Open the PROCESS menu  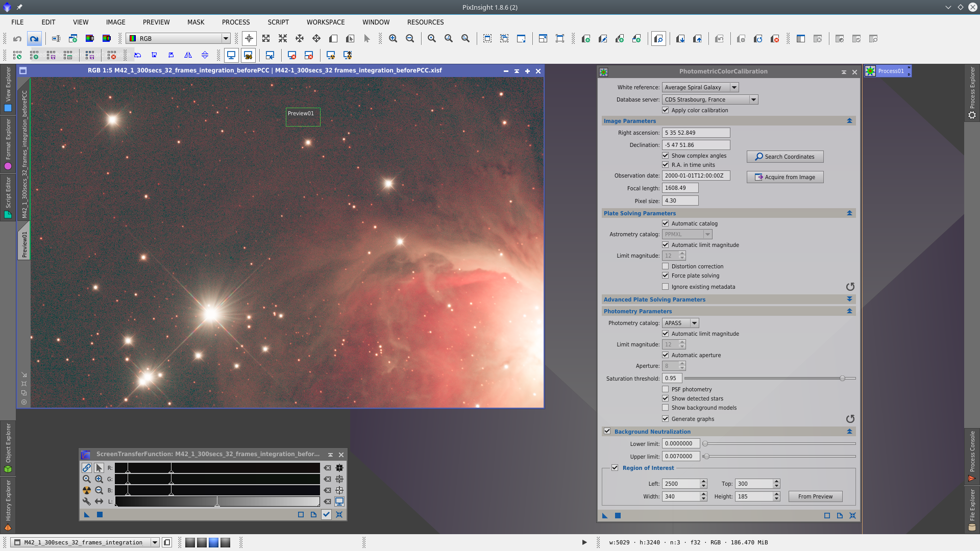point(236,22)
